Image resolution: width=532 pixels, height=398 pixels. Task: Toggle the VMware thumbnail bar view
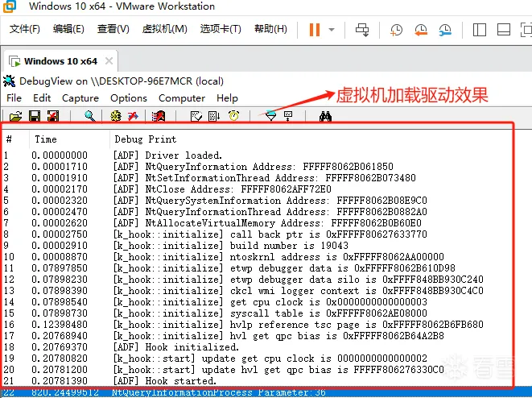click(504, 30)
